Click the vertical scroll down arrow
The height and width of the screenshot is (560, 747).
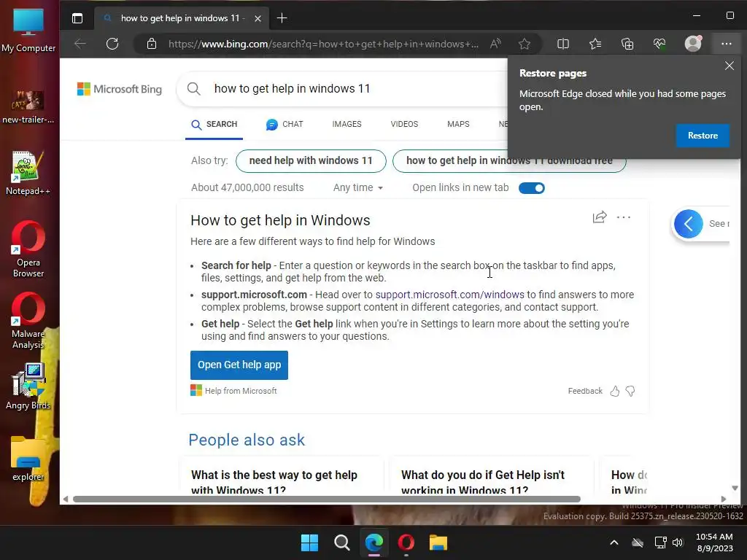pyautogui.click(x=735, y=488)
